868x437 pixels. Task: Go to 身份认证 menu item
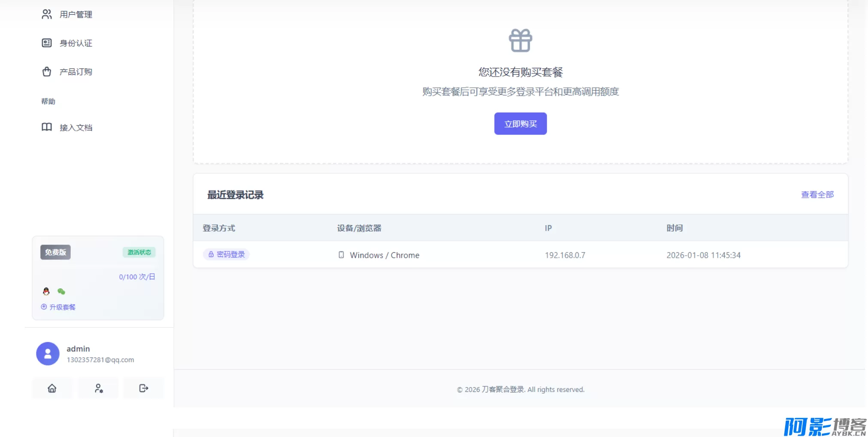76,43
